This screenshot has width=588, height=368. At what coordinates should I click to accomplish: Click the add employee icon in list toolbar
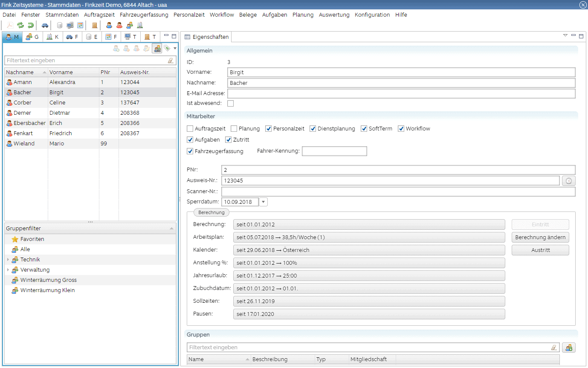pos(116,49)
